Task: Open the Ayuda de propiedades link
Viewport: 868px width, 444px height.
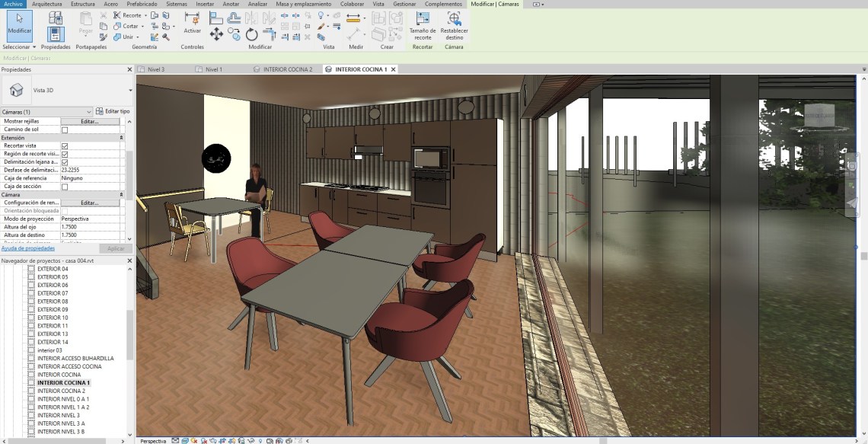Action: 28,248
